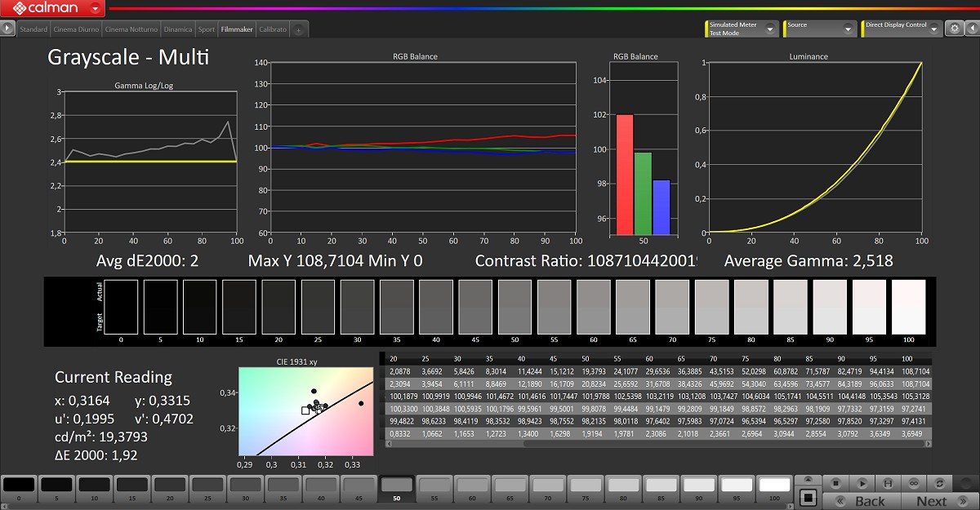The image size is (980, 510).
Task: Click the Average Gamma: 2,518 text
Action: coord(808,261)
